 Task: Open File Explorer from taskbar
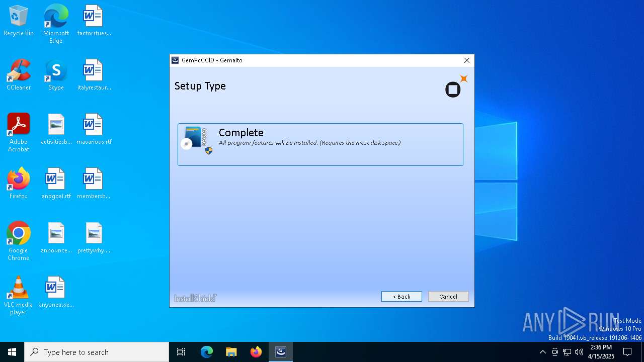[231, 352]
